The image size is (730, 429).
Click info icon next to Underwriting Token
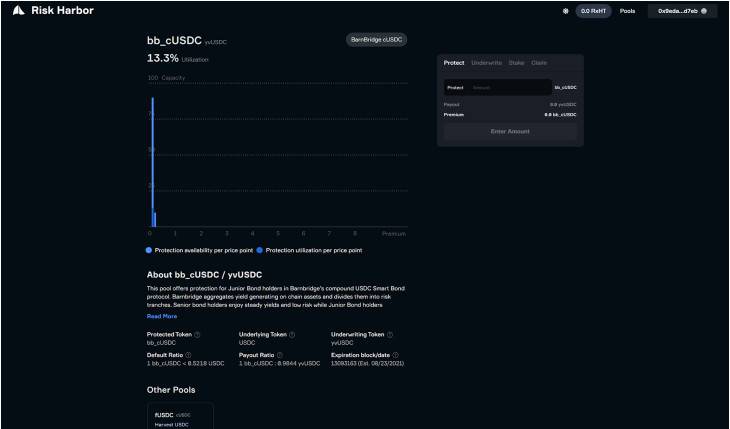(x=390, y=334)
